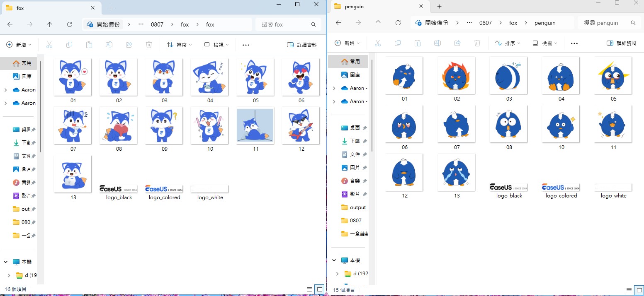Select logo_black file in penguin window

coord(509,191)
